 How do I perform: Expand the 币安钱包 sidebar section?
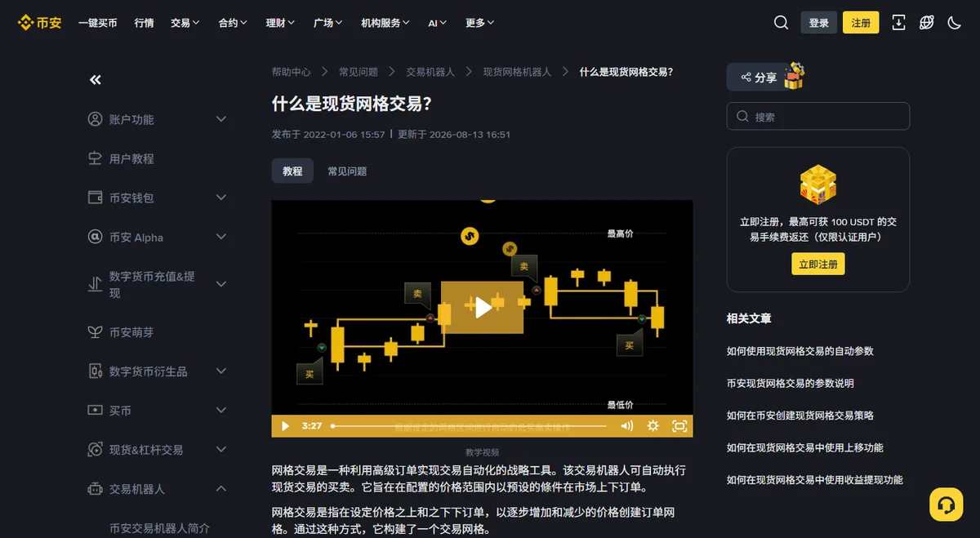coord(220,198)
